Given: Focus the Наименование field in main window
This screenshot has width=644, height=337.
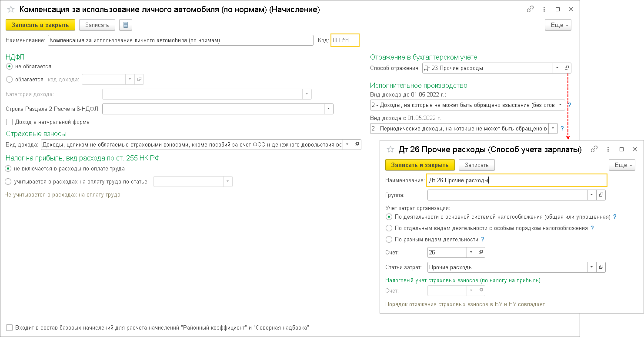Looking at the screenshot, I should pos(180,40).
